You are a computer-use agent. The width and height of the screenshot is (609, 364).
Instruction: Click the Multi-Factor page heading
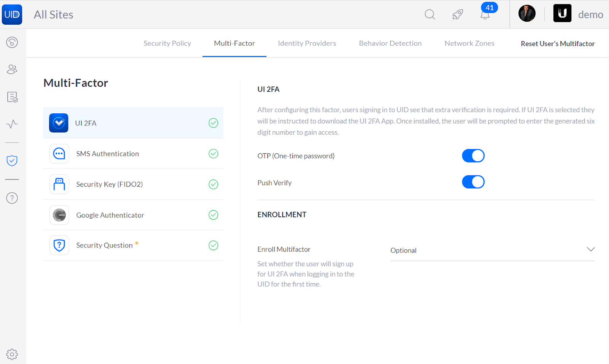(76, 83)
